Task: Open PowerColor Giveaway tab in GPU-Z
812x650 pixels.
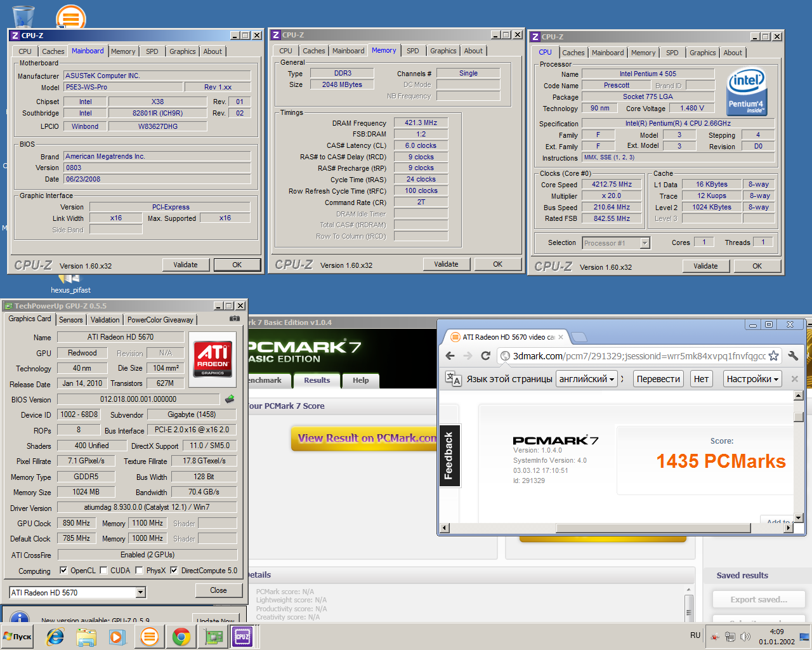Action: 160,320
